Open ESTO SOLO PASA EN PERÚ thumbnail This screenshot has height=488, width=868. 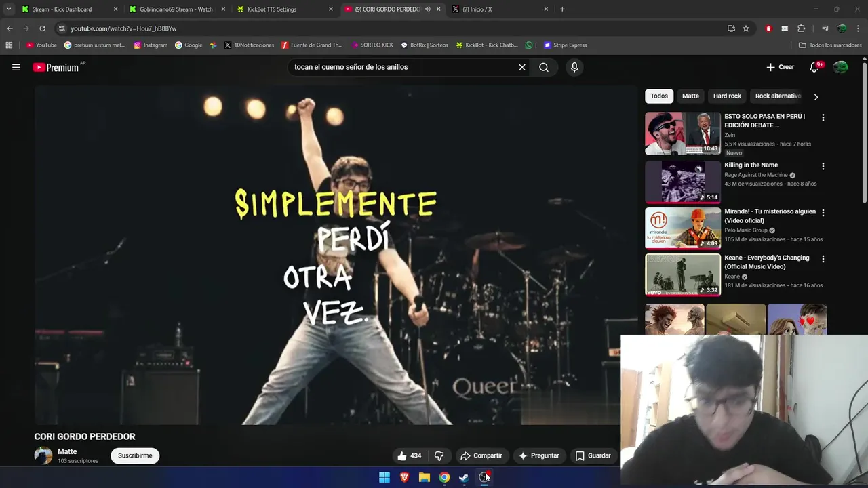[x=683, y=134]
